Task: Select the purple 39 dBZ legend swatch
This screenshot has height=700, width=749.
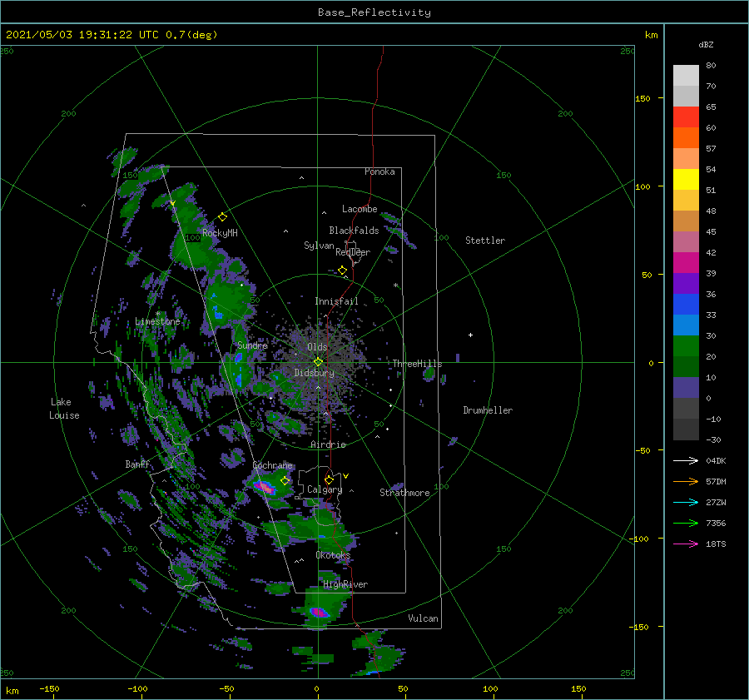Action: [686, 283]
